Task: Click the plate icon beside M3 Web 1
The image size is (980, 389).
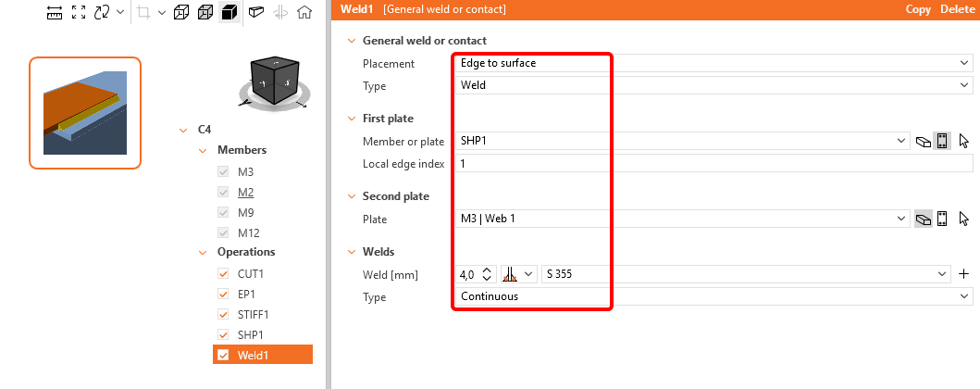Action: (924, 219)
